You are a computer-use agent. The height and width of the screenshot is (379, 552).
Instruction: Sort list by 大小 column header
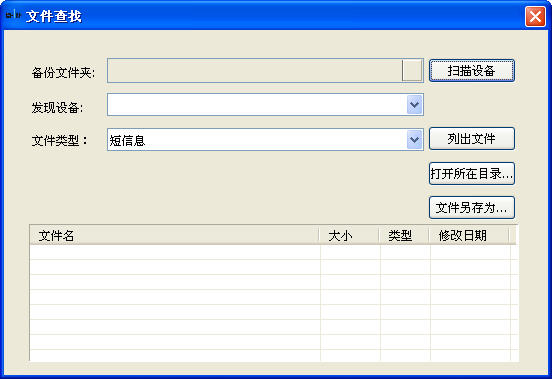[x=349, y=235]
